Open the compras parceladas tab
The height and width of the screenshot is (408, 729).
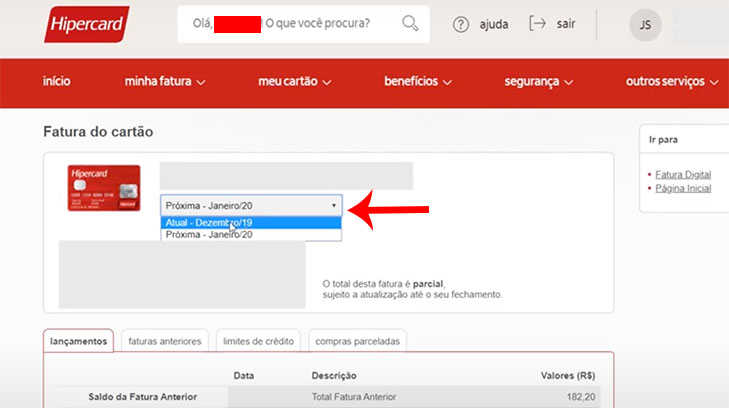357,341
